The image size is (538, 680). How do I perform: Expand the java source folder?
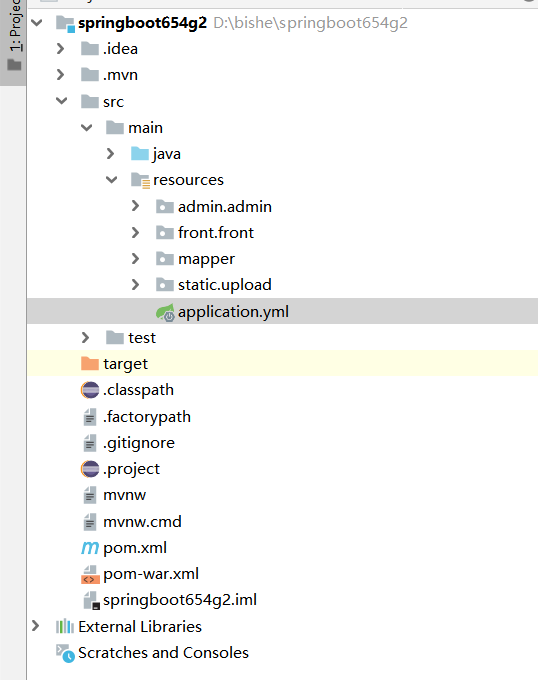(111, 154)
